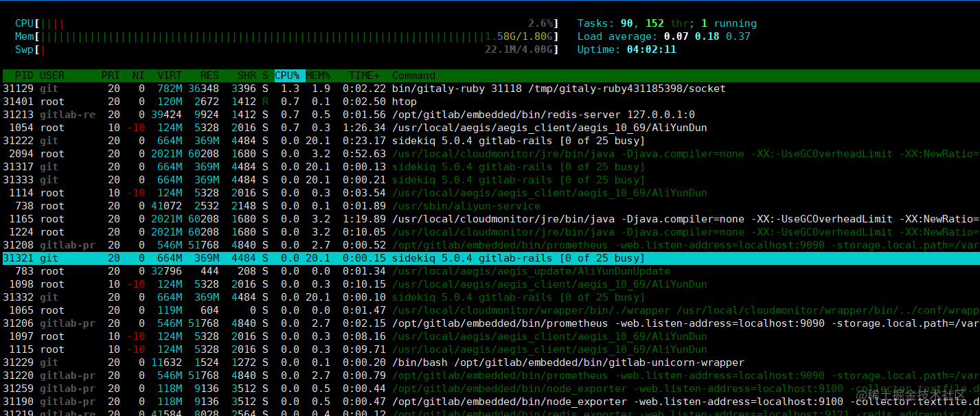Select the AliYunDun row PID 1115
980x416 pixels.
[490, 349]
